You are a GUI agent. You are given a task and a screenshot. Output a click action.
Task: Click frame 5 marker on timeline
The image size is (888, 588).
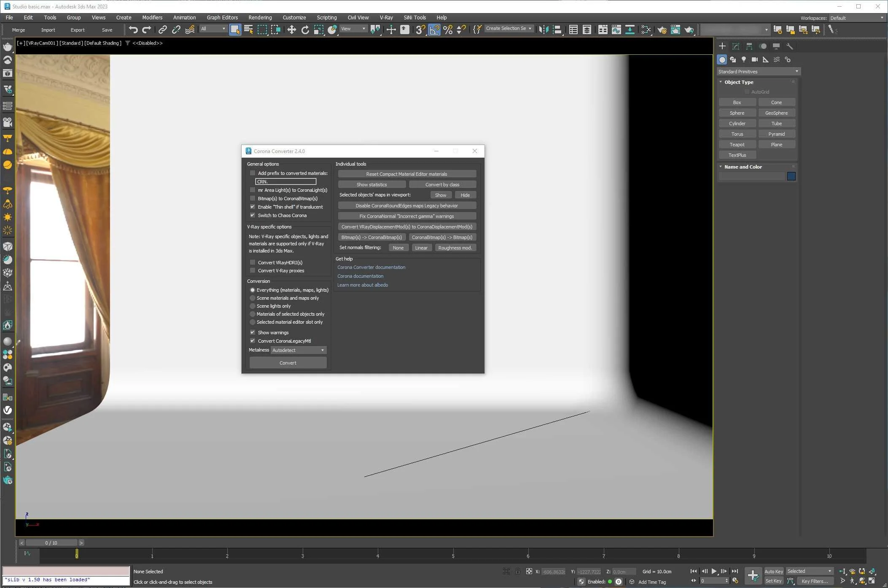coord(453,556)
